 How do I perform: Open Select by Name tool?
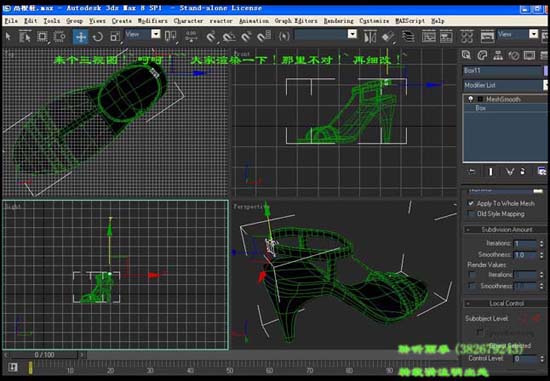pos(25,36)
